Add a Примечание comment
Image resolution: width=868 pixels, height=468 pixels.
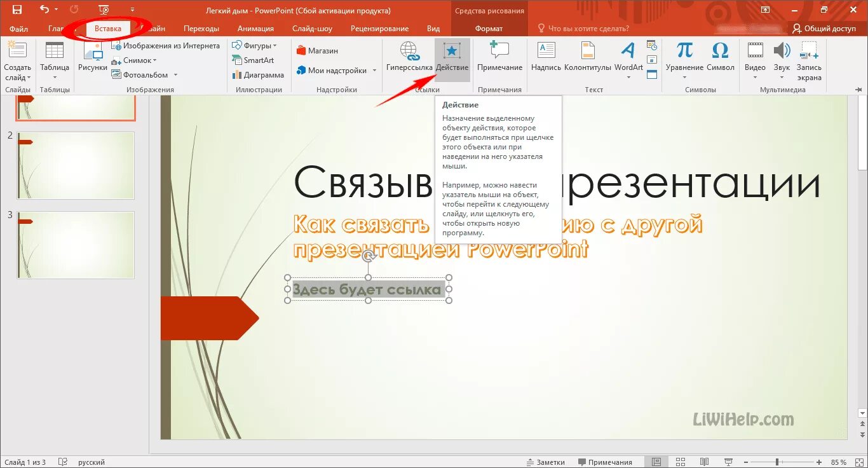point(500,56)
